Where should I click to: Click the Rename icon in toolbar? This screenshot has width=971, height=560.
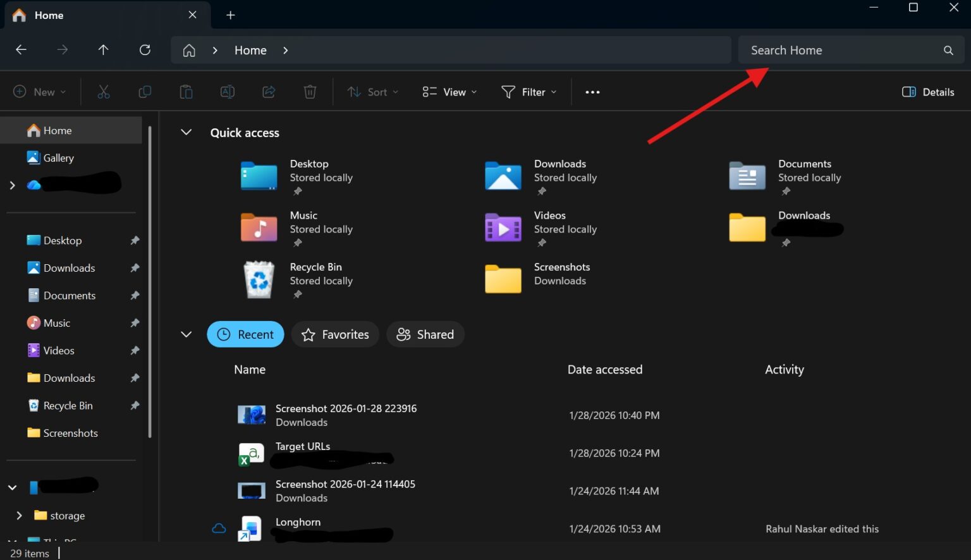point(227,92)
